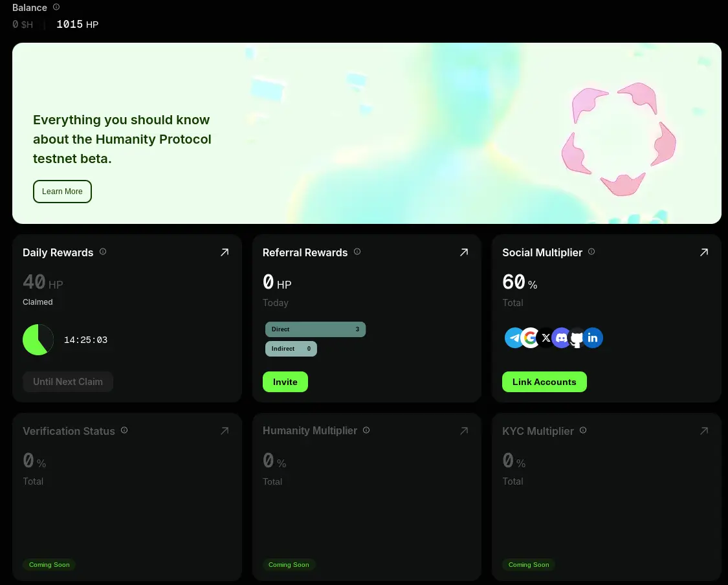Click the testnet beta banner headline

[122, 139]
